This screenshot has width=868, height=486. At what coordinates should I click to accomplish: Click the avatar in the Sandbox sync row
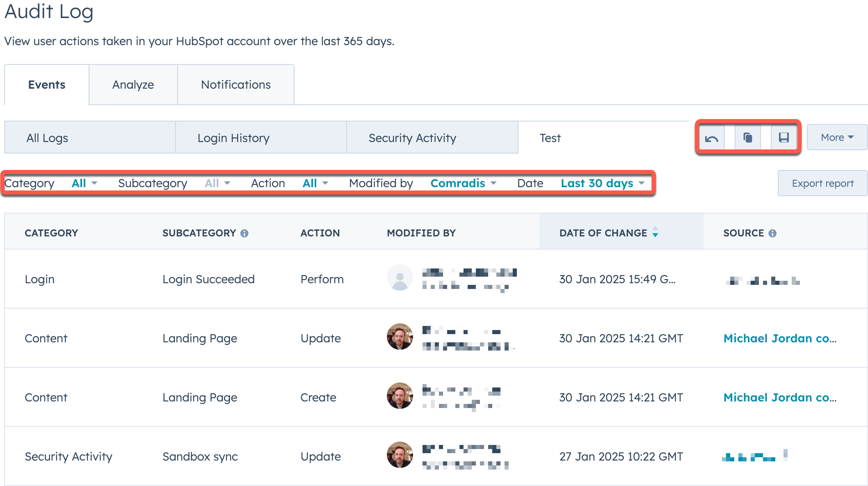(400, 455)
